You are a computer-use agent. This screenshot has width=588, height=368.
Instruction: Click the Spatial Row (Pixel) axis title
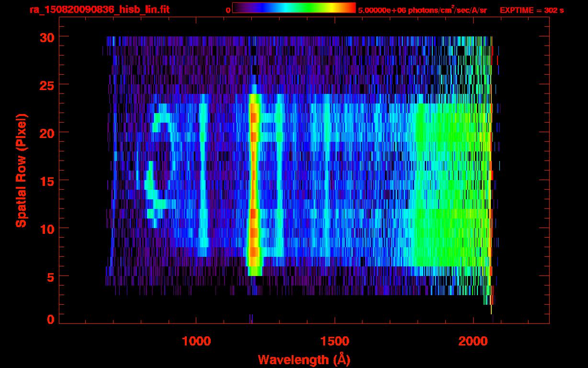(x=21, y=170)
